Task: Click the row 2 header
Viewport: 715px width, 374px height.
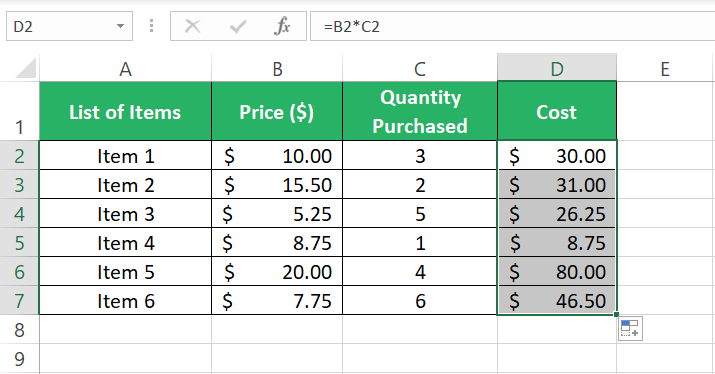Action: (19, 156)
